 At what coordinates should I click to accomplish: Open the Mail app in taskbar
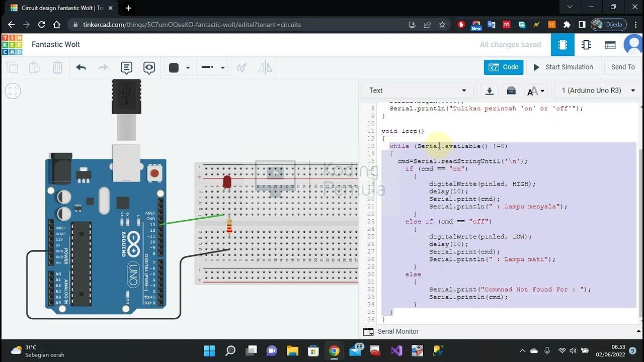[x=355, y=350]
